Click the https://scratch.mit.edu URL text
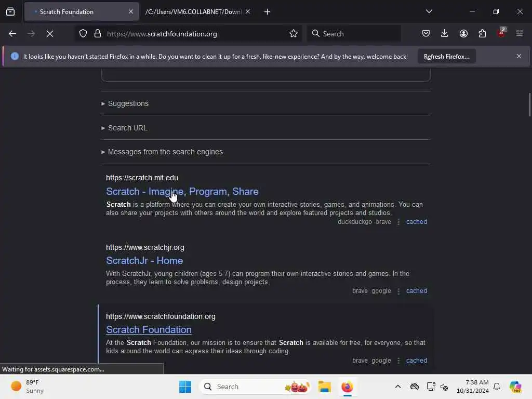The width and height of the screenshot is (532, 399). pyautogui.click(x=142, y=178)
